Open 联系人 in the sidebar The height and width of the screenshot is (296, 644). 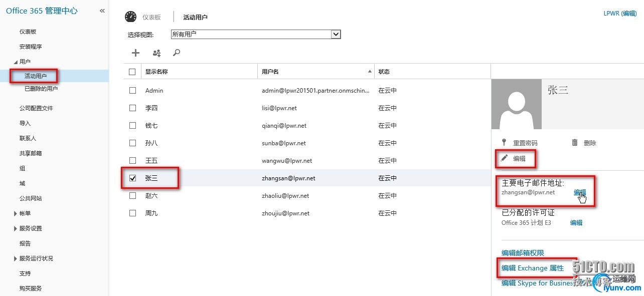coord(28,138)
